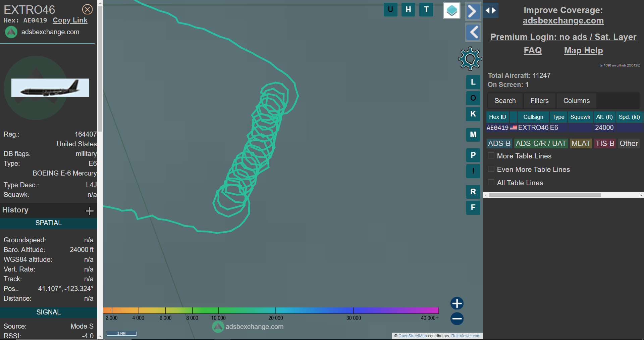
Task: Click the H map button
Action: coord(408,9)
